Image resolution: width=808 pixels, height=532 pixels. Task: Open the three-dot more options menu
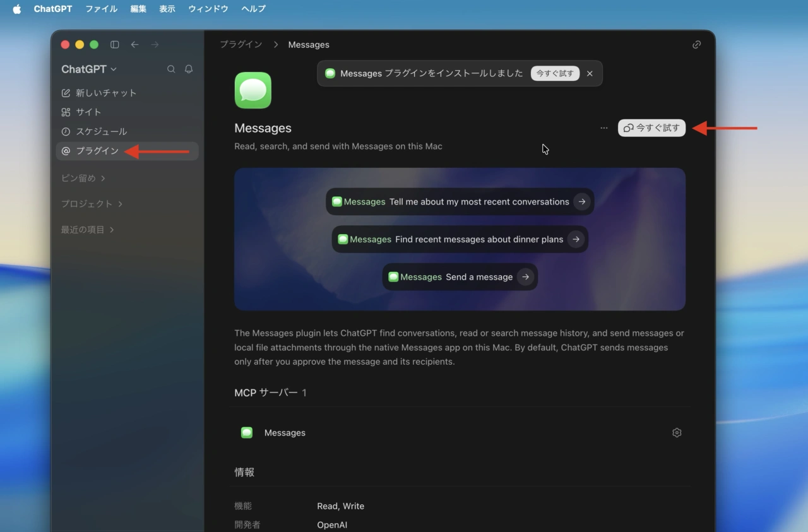(x=604, y=128)
